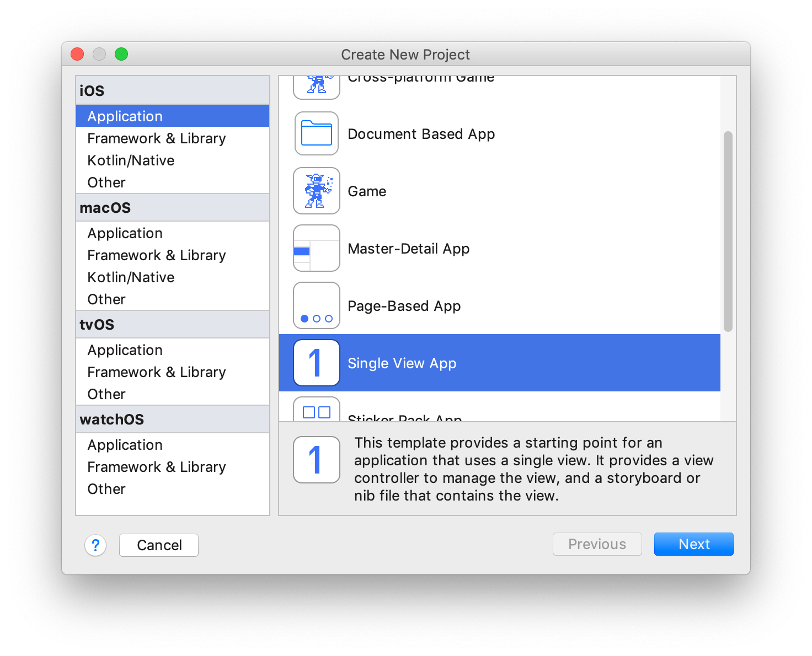The width and height of the screenshot is (812, 656).
Task: Choose the Single View App label
Action: tap(402, 363)
